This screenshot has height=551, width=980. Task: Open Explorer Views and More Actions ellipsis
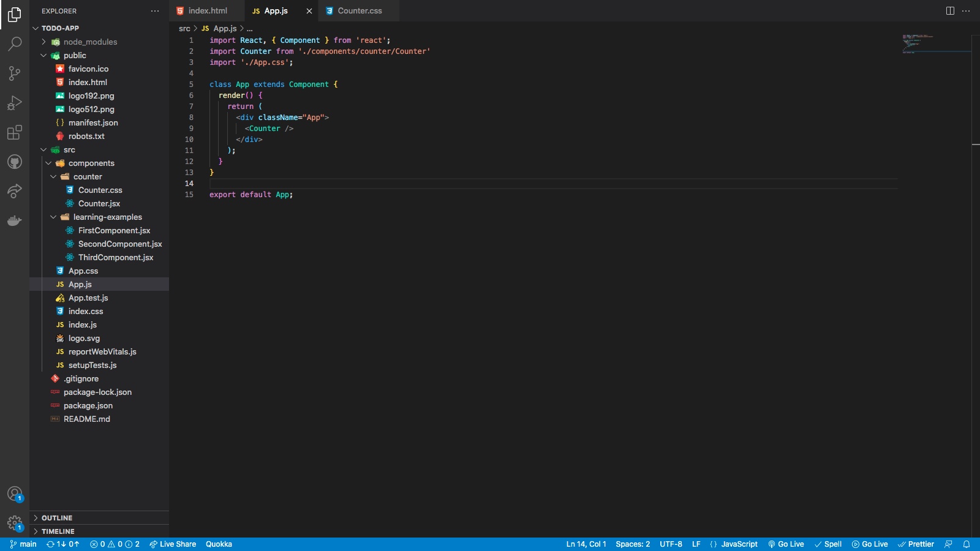pos(155,11)
